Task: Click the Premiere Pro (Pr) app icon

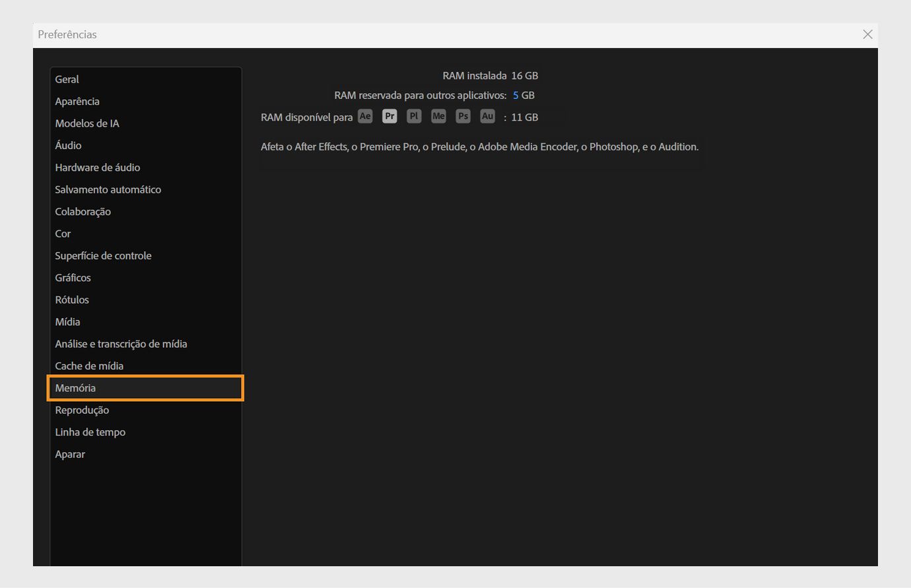Action: 389,115
